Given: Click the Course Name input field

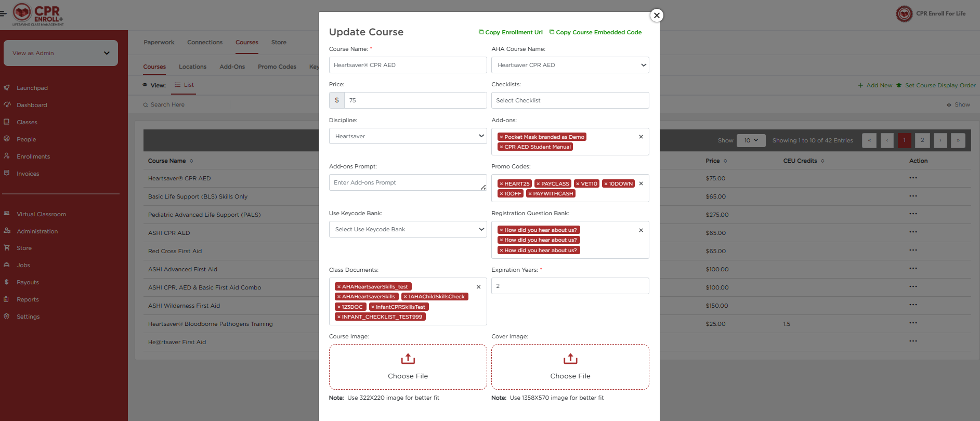Looking at the screenshot, I should [x=408, y=65].
